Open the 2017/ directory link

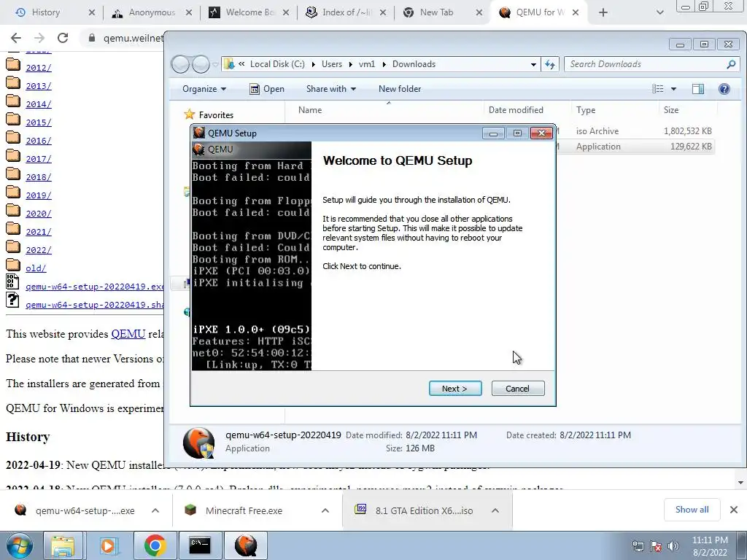tap(38, 158)
